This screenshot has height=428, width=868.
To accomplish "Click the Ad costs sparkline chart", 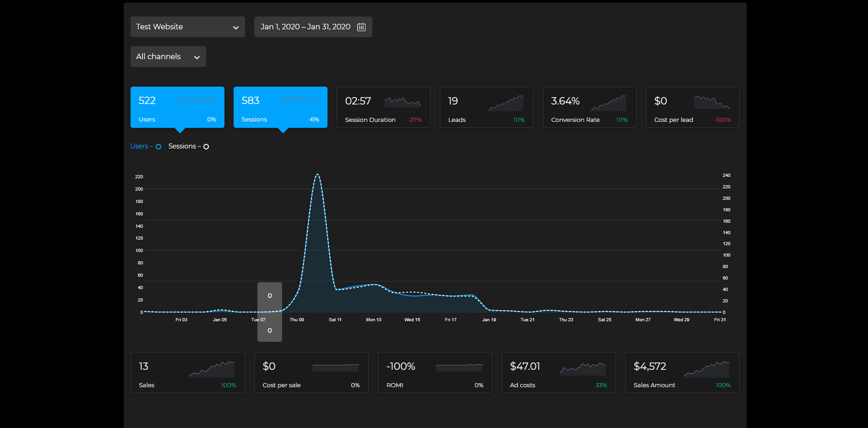I will click(583, 368).
